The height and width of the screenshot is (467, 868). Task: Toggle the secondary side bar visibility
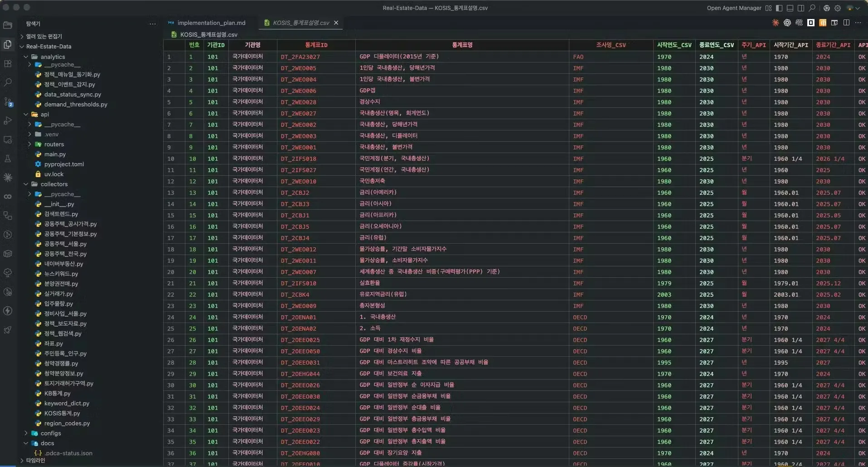point(801,8)
